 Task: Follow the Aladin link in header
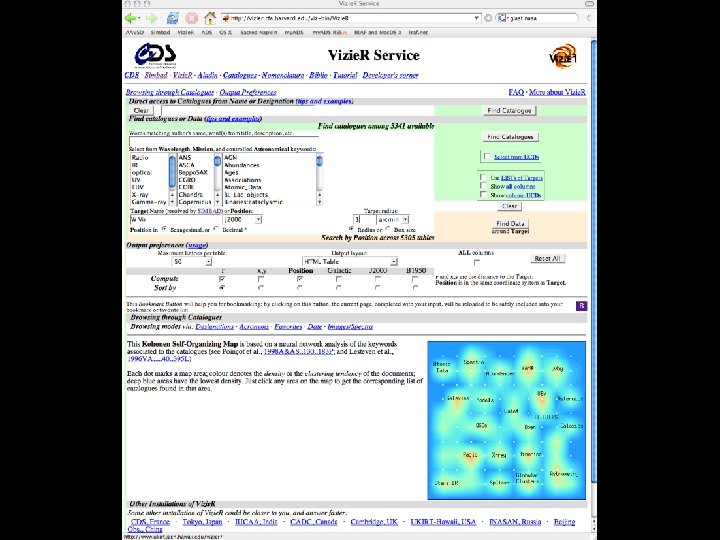[208, 75]
